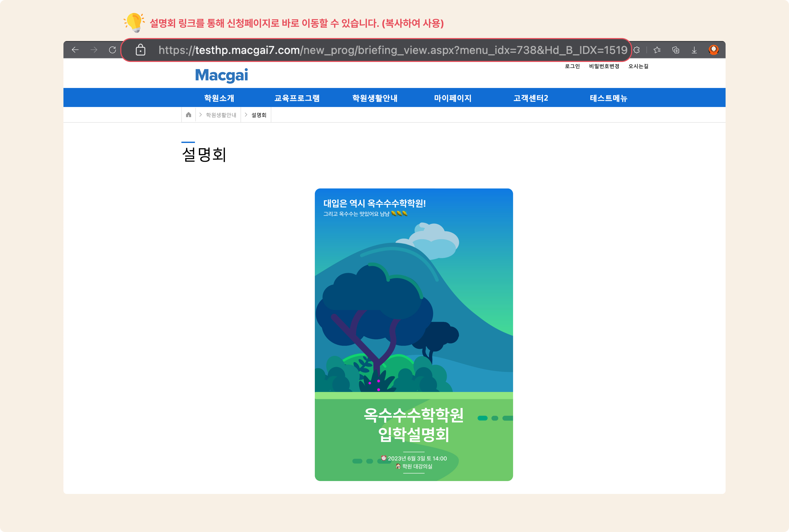Open the browser profile avatar
Image resolution: width=789 pixels, height=532 pixels.
[714, 50]
